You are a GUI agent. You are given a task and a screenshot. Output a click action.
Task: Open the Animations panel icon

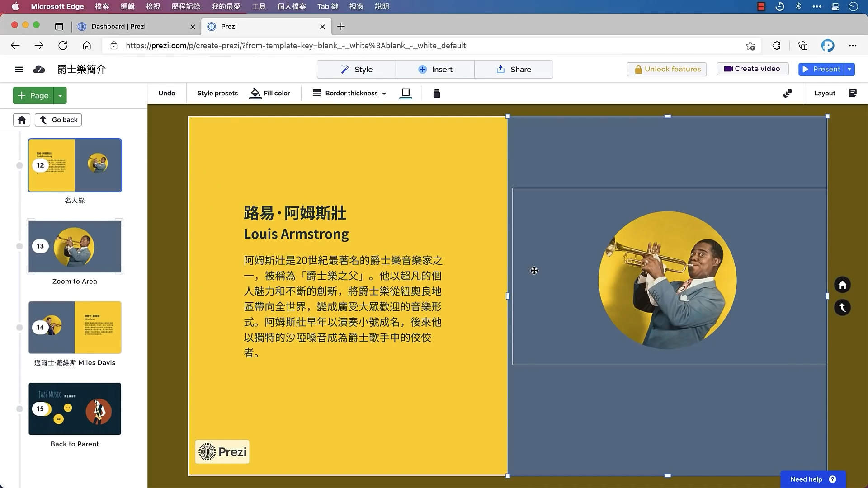pyautogui.click(x=787, y=93)
